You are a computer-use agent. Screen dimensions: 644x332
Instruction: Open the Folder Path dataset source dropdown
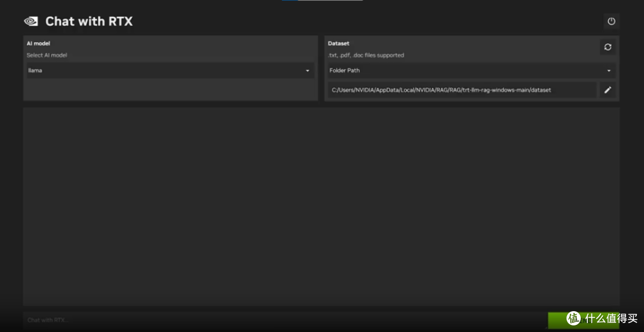(x=472, y=70)
